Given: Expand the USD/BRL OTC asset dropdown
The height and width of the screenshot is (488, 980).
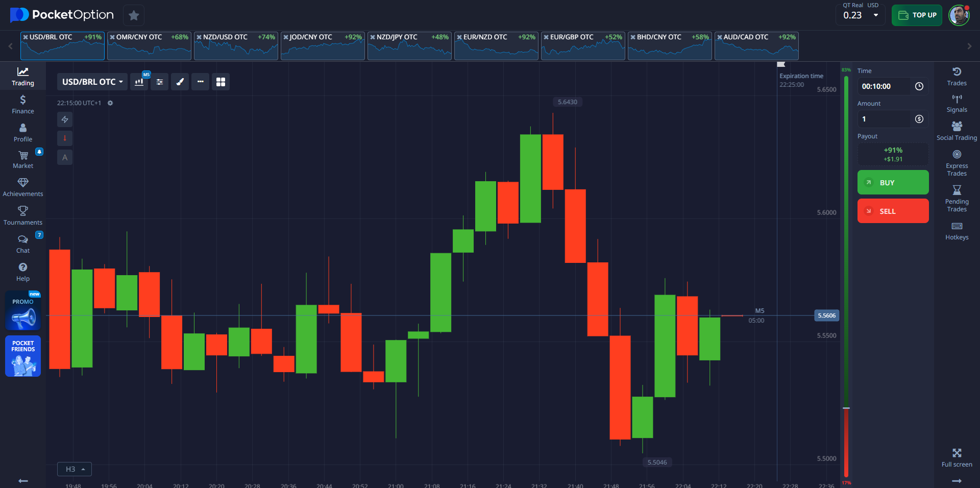Looking at the screenshot, I should (x=92, y=82).
